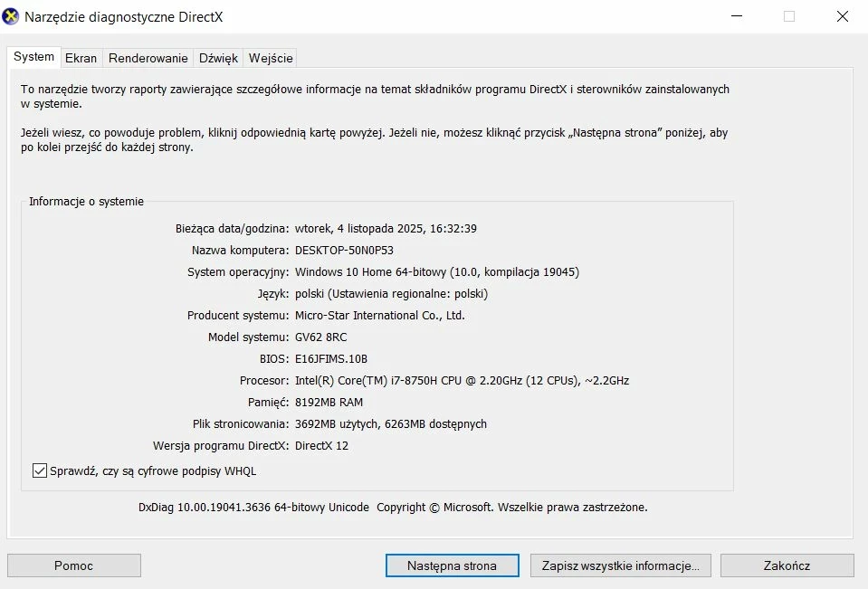Click the Intel Core i7-8750H processor text
This screenshot has height=589, width=868.
tap(462, 381)
